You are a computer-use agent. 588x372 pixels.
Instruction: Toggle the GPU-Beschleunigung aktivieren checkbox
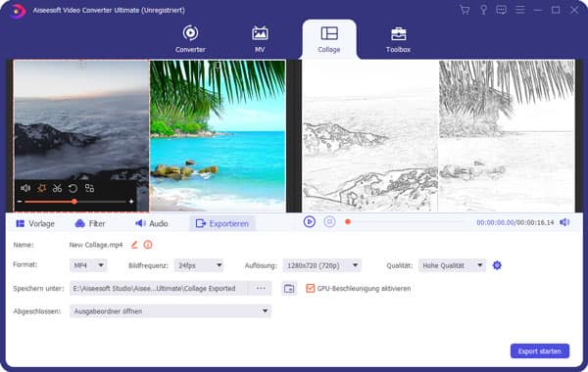pyautogui.click(x=310, y=289)
